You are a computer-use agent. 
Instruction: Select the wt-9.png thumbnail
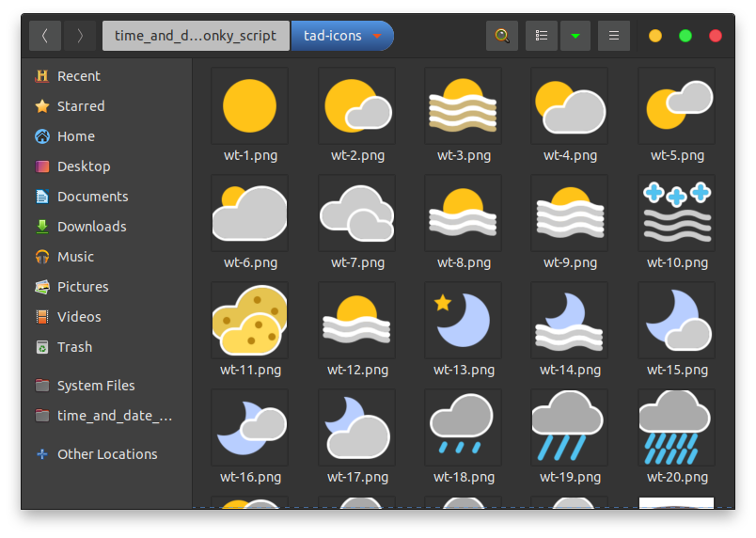pos(570,214)
